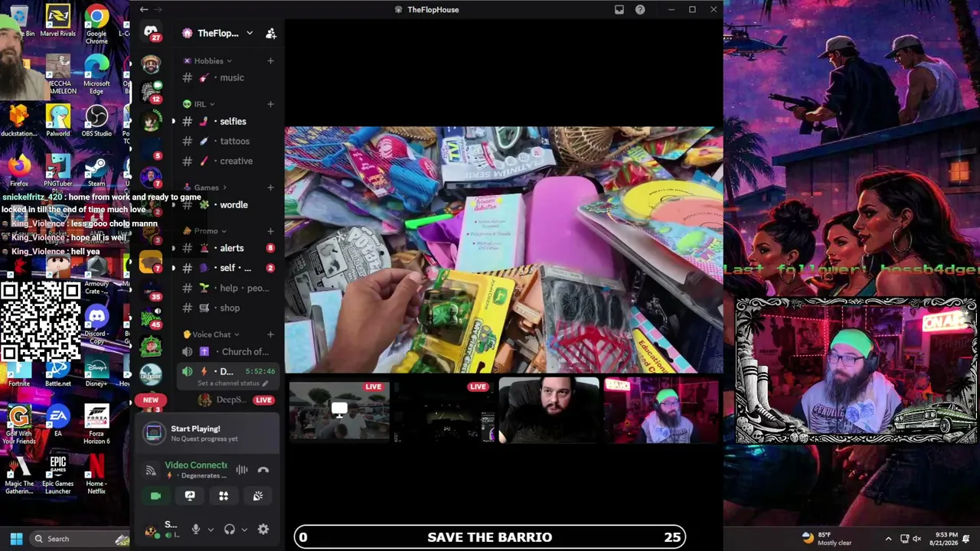Open headphone output options arrow
The image size is (980, 551).
(x=244, y=530)
